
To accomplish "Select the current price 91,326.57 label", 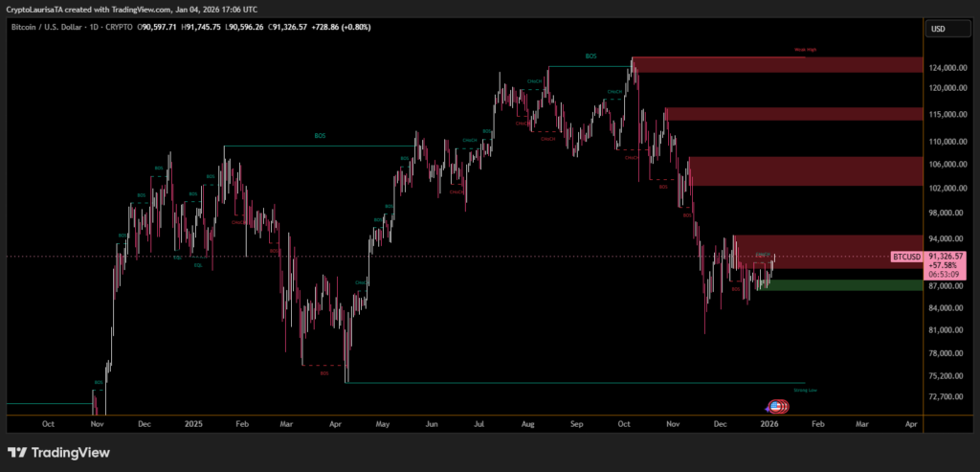I will point(946,257).
